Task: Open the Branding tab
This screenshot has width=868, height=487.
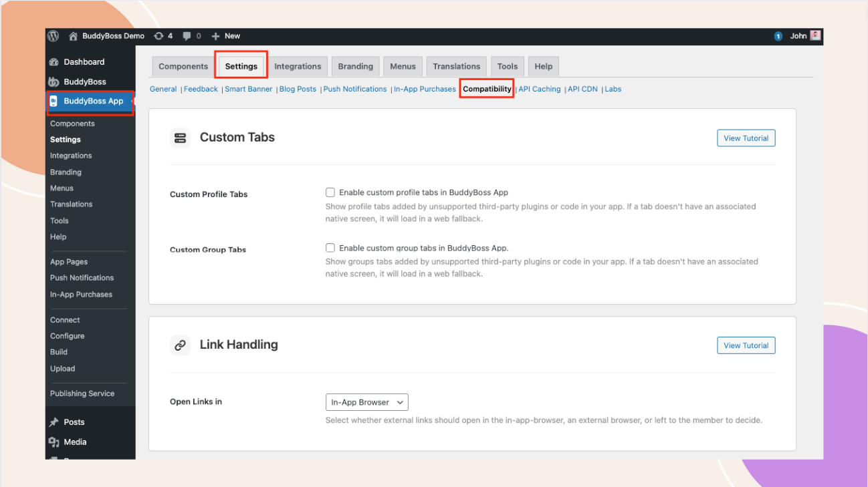Action: pos(356,66)
